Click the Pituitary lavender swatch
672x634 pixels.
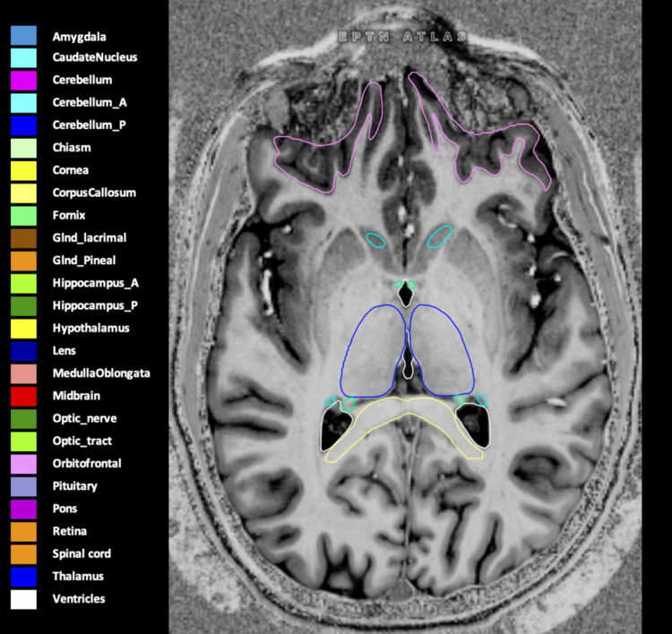[x=23, y=486]
